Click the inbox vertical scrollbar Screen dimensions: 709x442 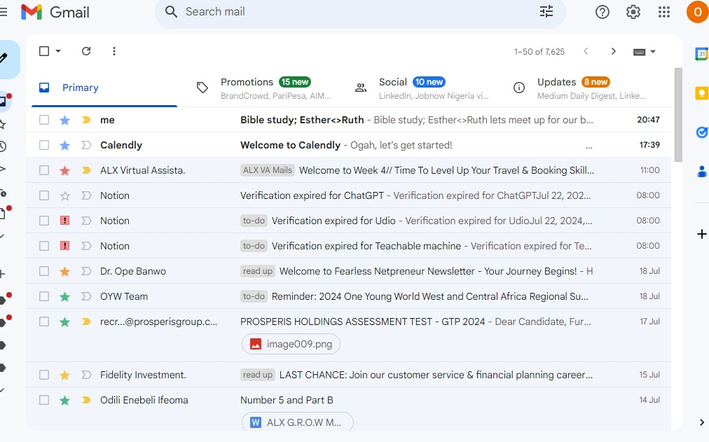tap(678, 115)
